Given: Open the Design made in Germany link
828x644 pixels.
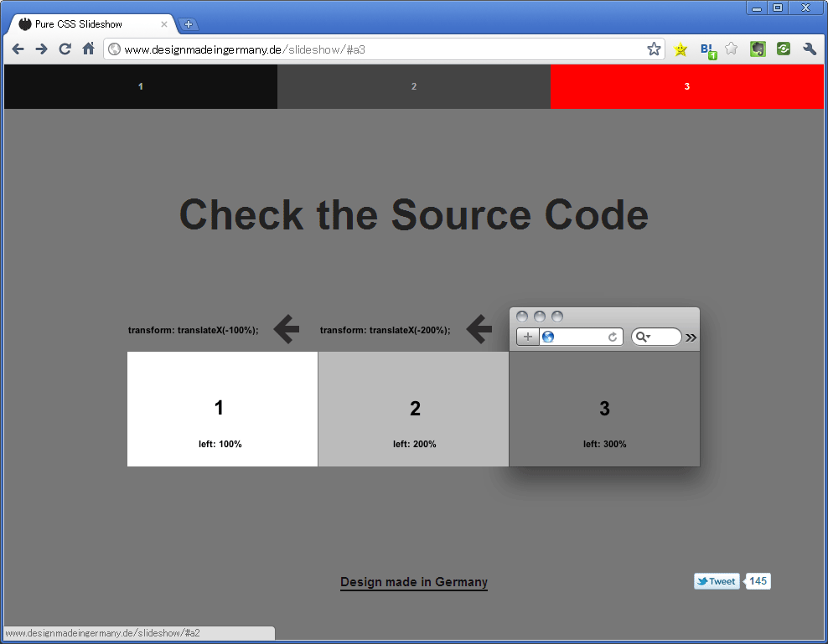Looking at the screenshot, I should [413, 581].
